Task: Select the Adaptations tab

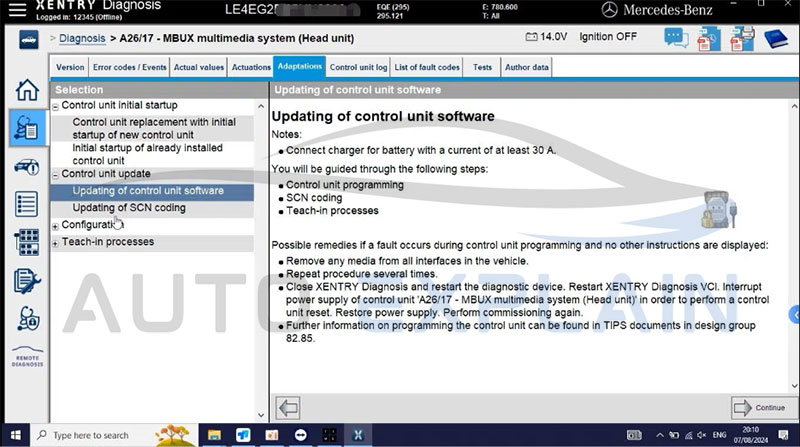Action: [x=299, y=66]
